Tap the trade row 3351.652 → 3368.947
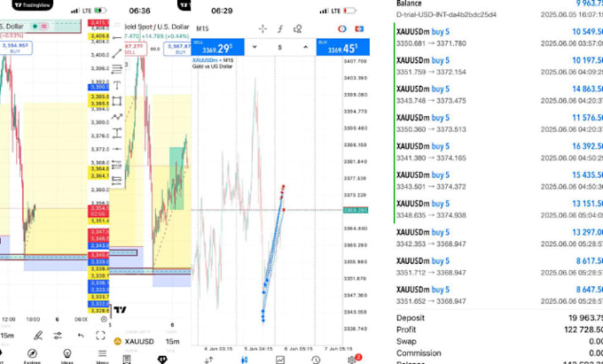 coord(499,295)
